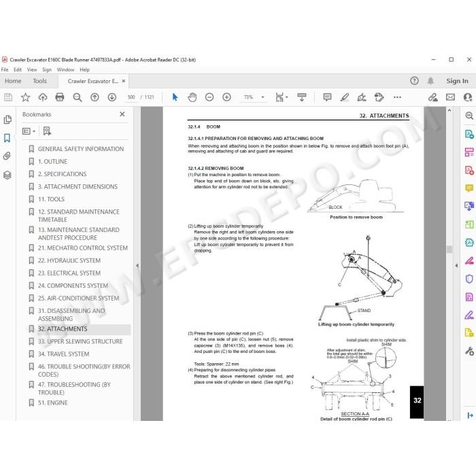Select the 32. ATTACHMENTS bookmark
Screen dimensions: 476x476
63,329
